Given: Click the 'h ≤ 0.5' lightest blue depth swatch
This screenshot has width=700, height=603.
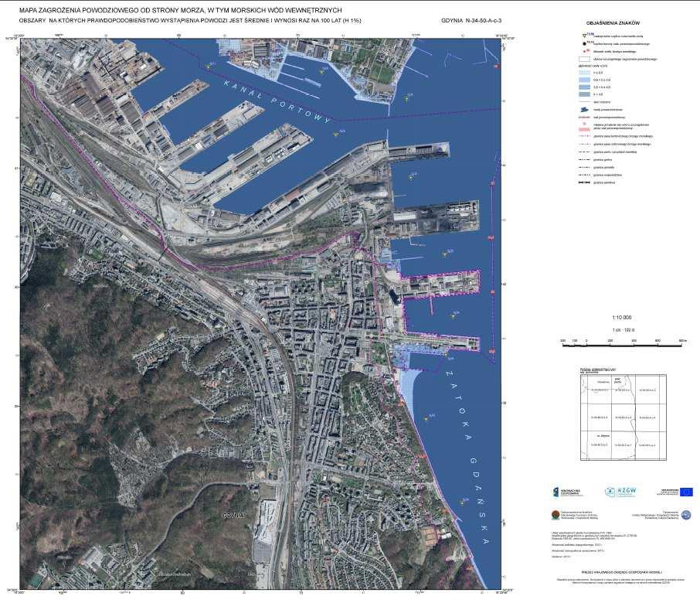Looking at the screenshot, I should point(584,73).
